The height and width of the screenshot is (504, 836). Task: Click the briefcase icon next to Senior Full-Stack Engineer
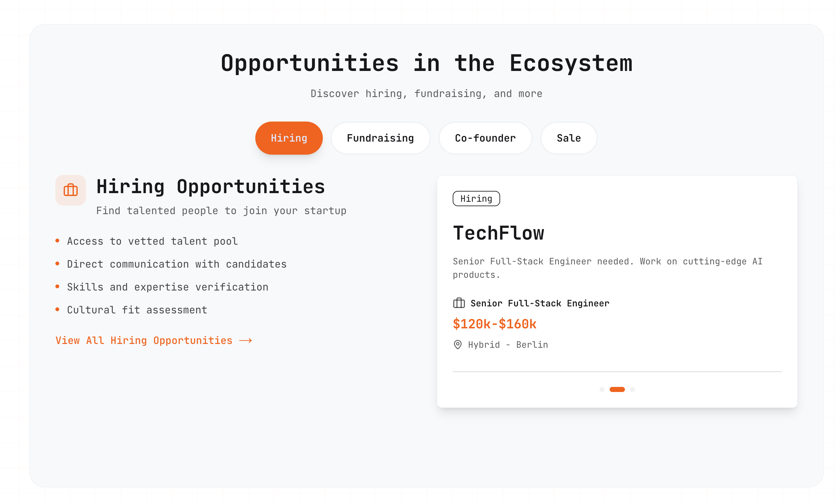459,304
